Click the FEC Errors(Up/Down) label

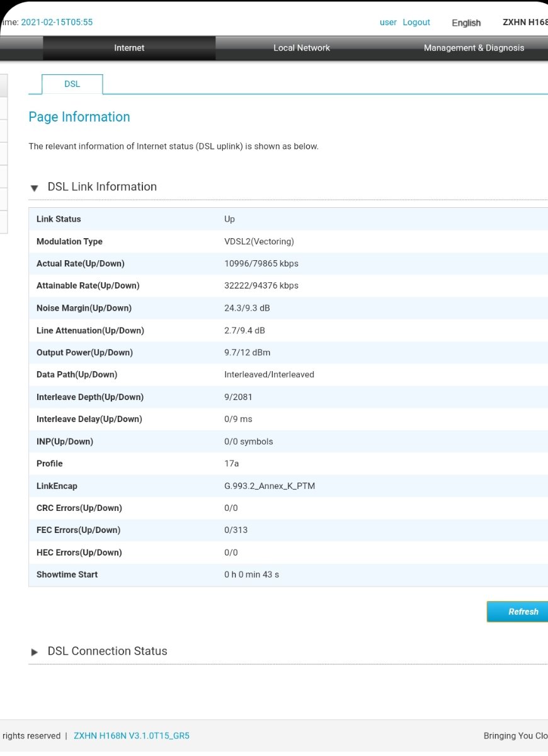(x=78, y=530)
